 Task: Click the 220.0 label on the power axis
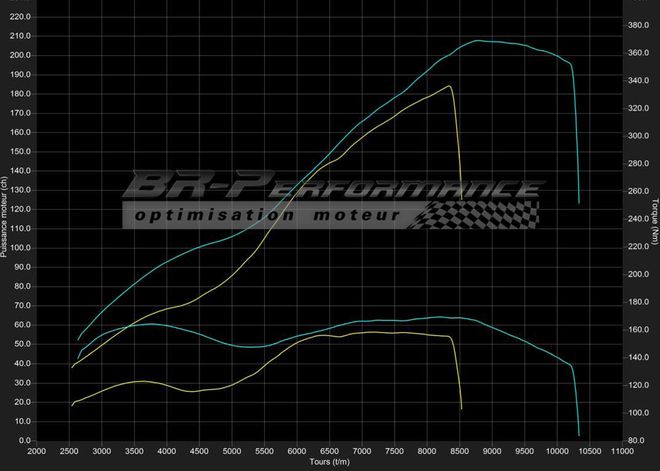click(21, 17)
